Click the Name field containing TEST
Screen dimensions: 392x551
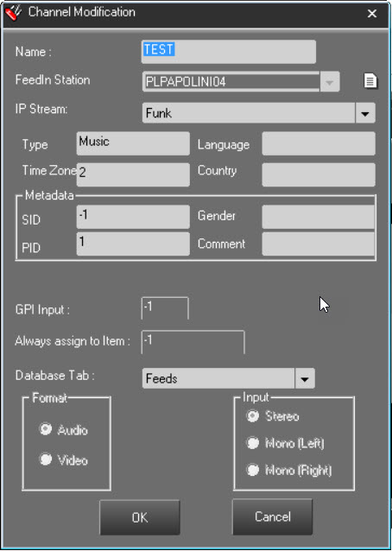click(229, 52)
